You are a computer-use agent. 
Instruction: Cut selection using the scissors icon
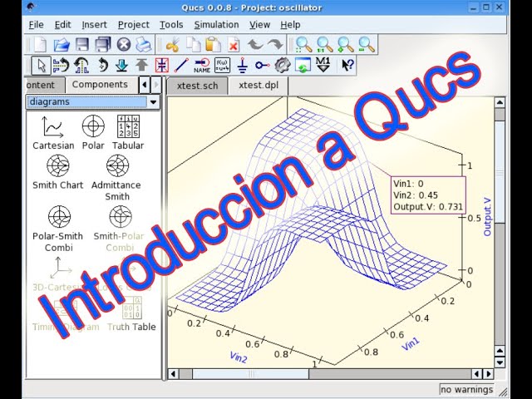pyautogui.click(x=172, y=44)
